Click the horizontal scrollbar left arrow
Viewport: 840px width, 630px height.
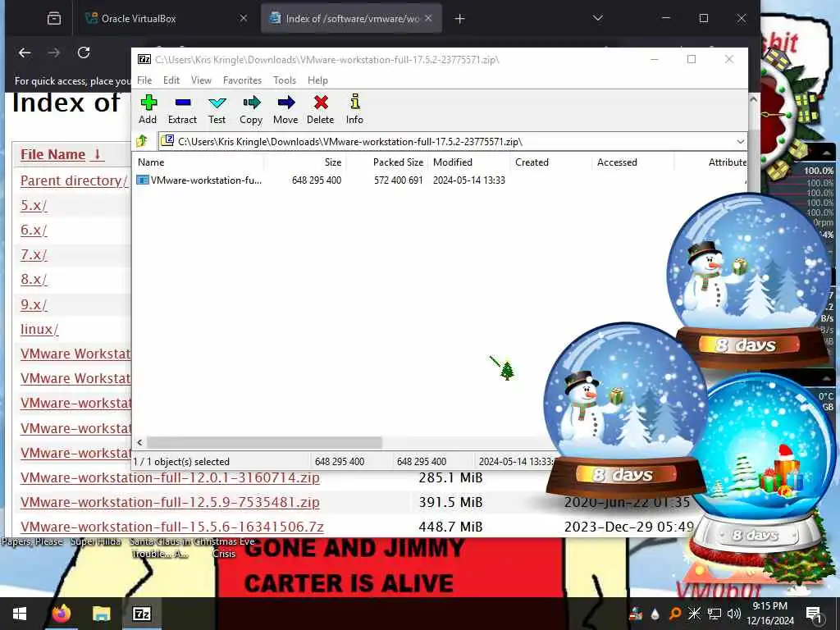click(139, 442)
